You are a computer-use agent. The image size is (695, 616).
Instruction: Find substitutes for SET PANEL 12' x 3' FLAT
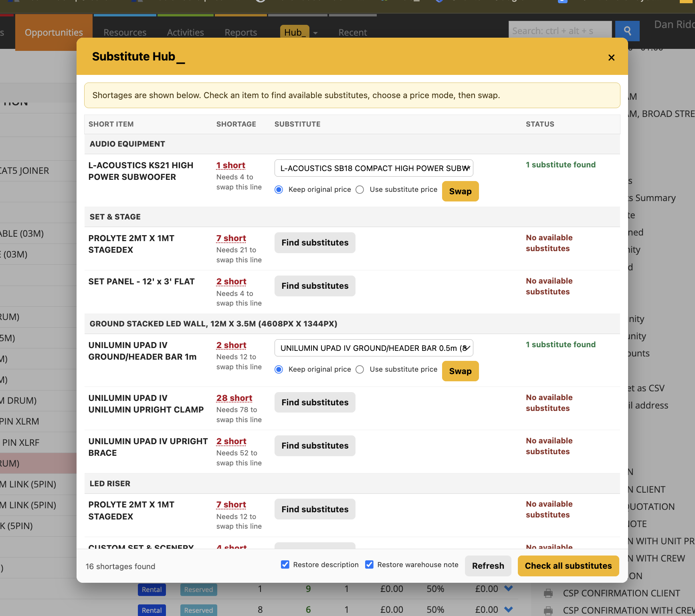coord(315,286)
